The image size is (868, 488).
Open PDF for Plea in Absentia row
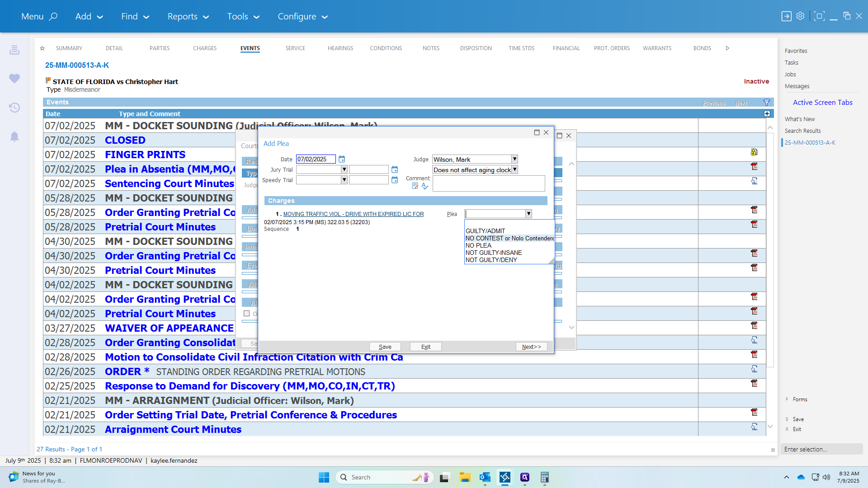[x=754, y=167]
